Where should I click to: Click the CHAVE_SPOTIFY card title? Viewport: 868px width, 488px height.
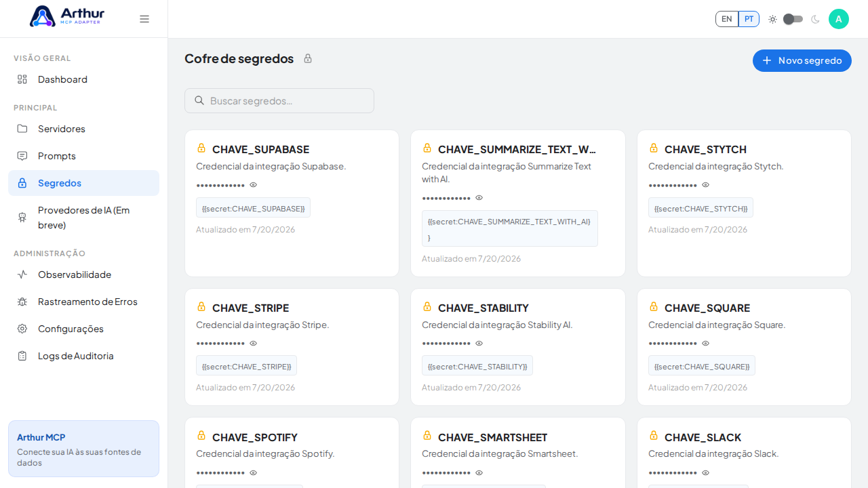click(x=255, y=437)
